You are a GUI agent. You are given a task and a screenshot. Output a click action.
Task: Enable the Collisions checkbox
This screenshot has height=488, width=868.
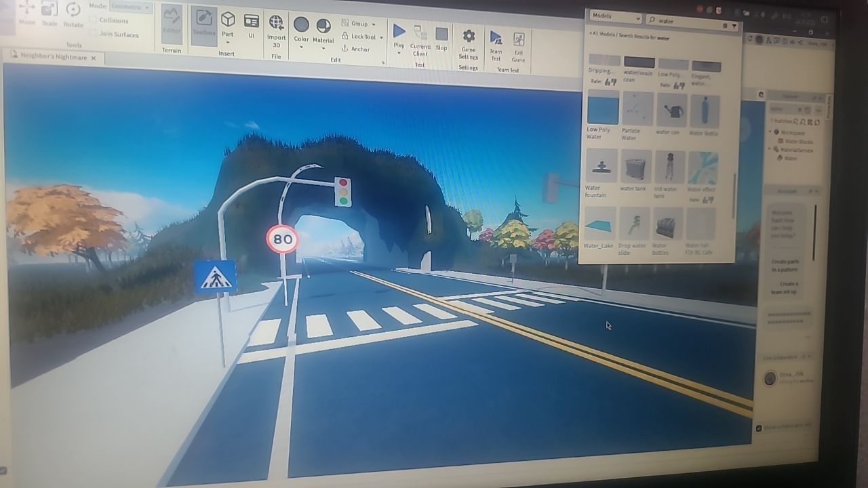tap(93, 20)
